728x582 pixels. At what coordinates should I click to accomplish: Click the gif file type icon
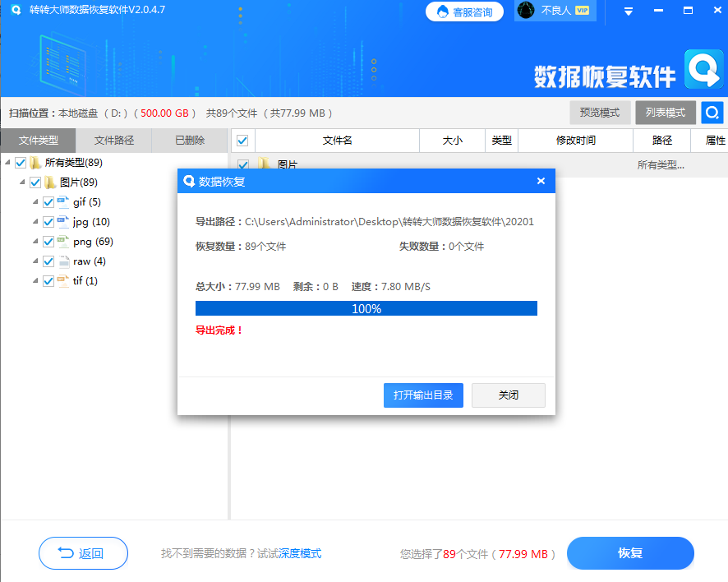pyautogui.click(x=63, y=201)
